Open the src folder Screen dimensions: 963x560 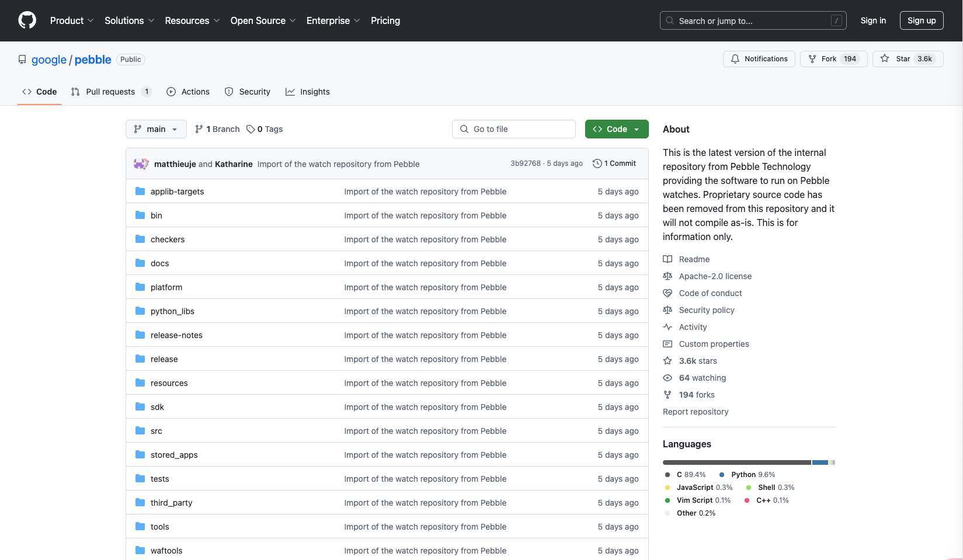156,431
